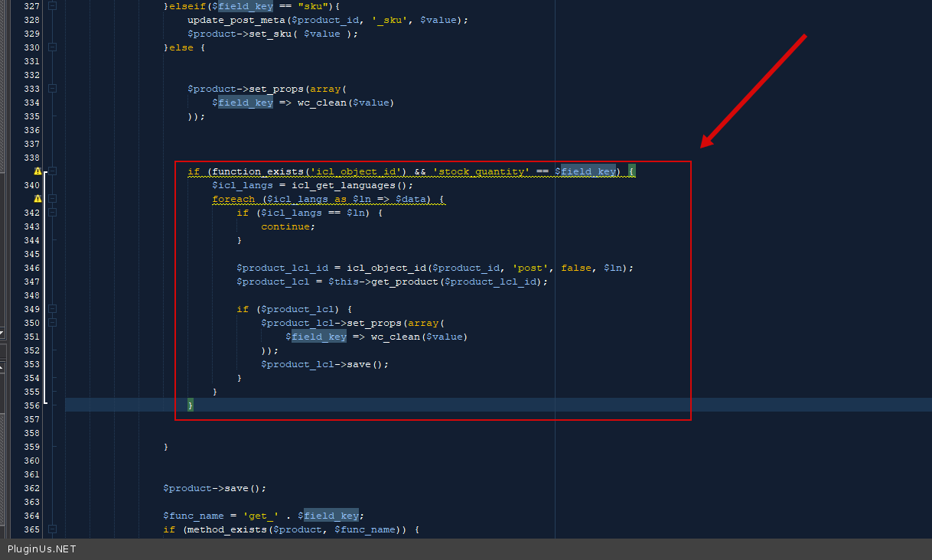
Task: Click the $this->get_product($product_lcl_id) call
Action: [438, 282]
